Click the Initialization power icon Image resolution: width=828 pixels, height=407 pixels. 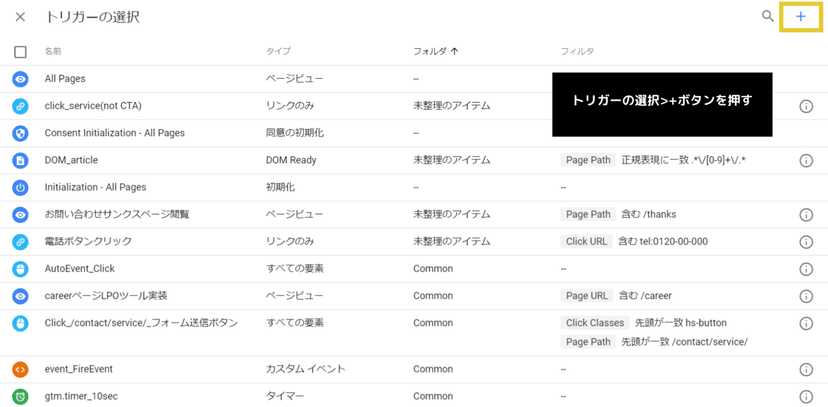coord(20,187)
